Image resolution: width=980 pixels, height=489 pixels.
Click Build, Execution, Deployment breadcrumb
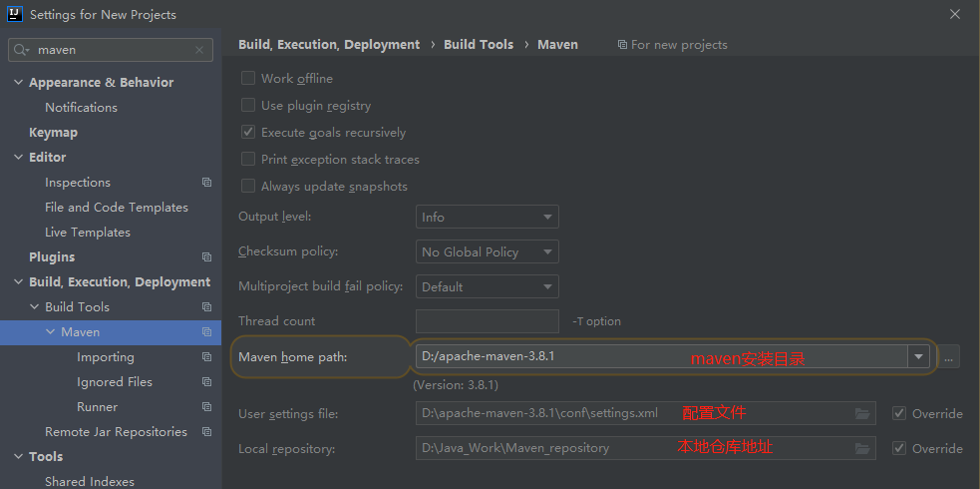pyautogui.click(x=329, y=44)
